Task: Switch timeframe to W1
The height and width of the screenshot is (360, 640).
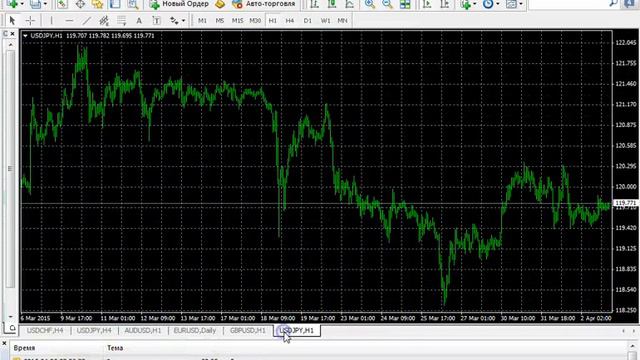Action: pos(325,20)
